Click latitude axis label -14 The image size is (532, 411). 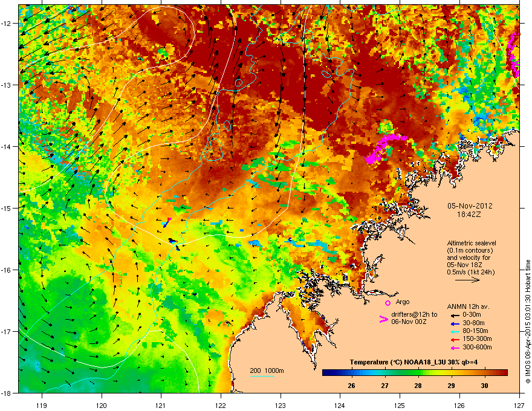click(5, 146)
